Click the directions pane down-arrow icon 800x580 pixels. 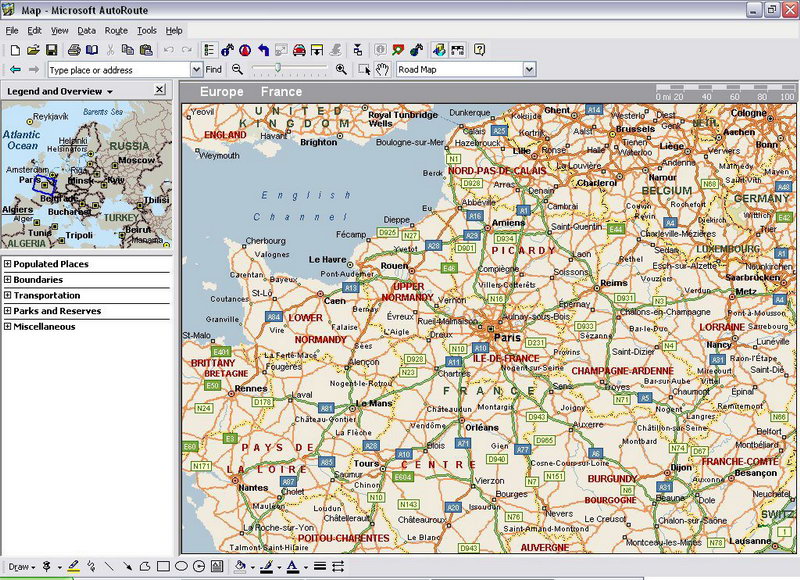(x=317, y=50)
